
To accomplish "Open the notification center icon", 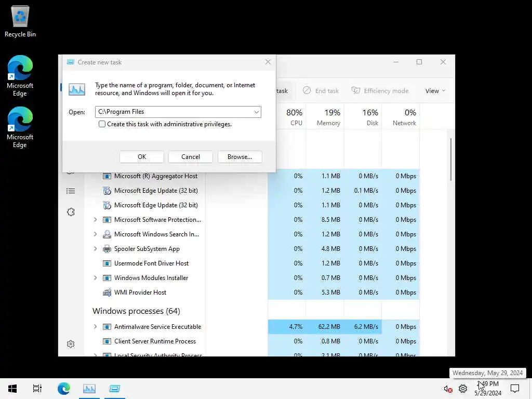I will tap(515, 389).
